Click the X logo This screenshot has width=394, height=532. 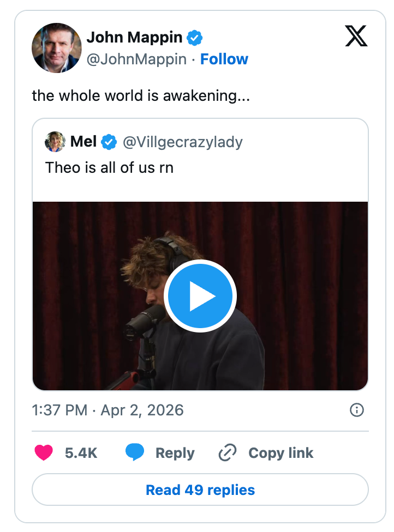pyautogui.click(x=356, y=37)
